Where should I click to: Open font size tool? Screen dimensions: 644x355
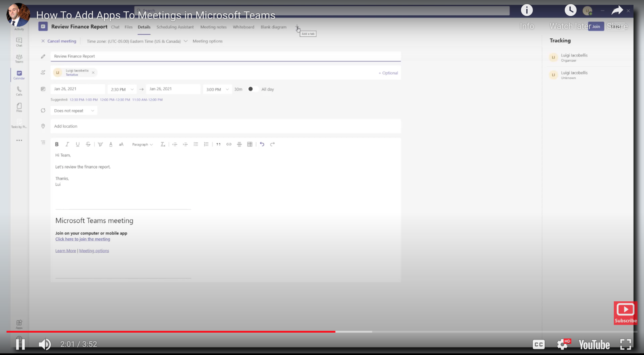pos(121,144)
